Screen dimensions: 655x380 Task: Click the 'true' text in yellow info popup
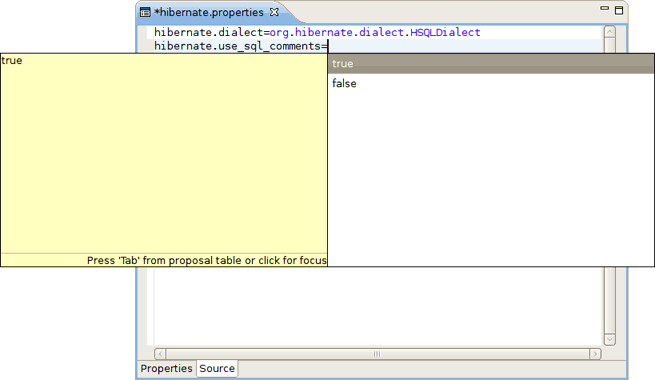[x=12, y=61]
